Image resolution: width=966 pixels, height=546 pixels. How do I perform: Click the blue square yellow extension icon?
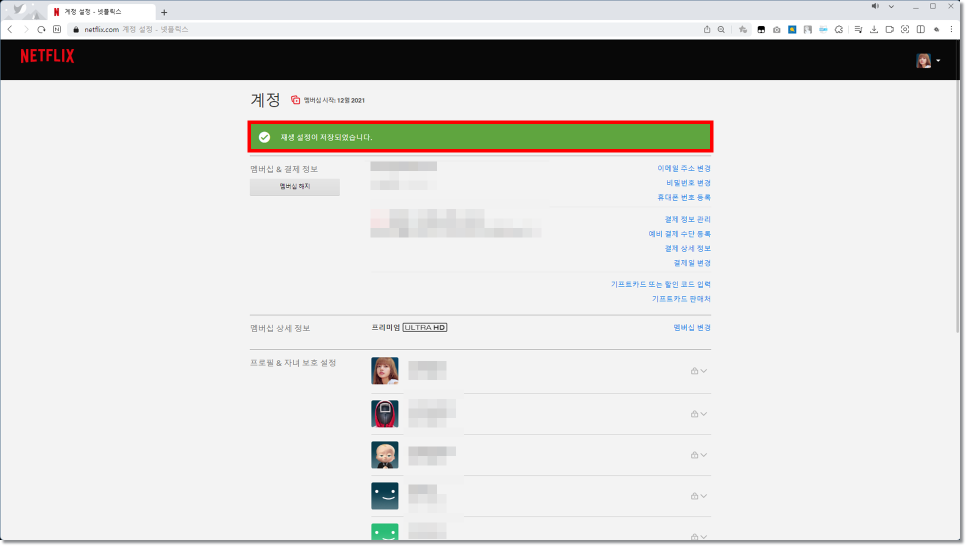tap(792, 29)
